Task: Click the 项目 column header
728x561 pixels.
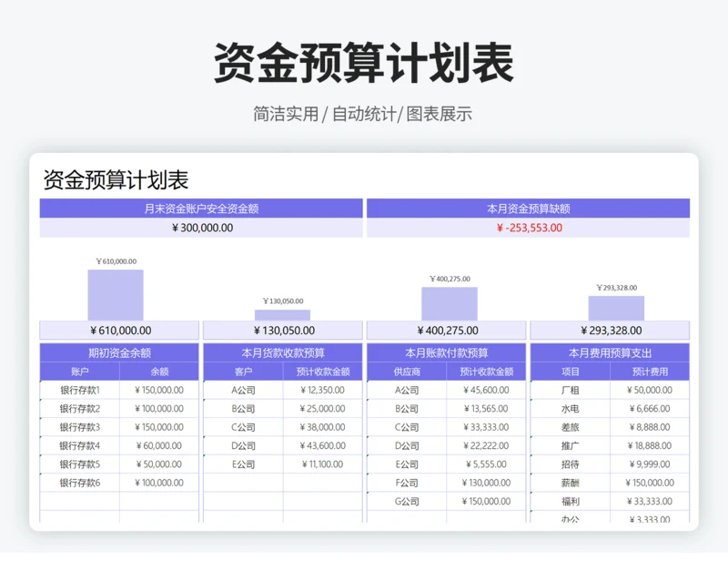Action: 571,372
